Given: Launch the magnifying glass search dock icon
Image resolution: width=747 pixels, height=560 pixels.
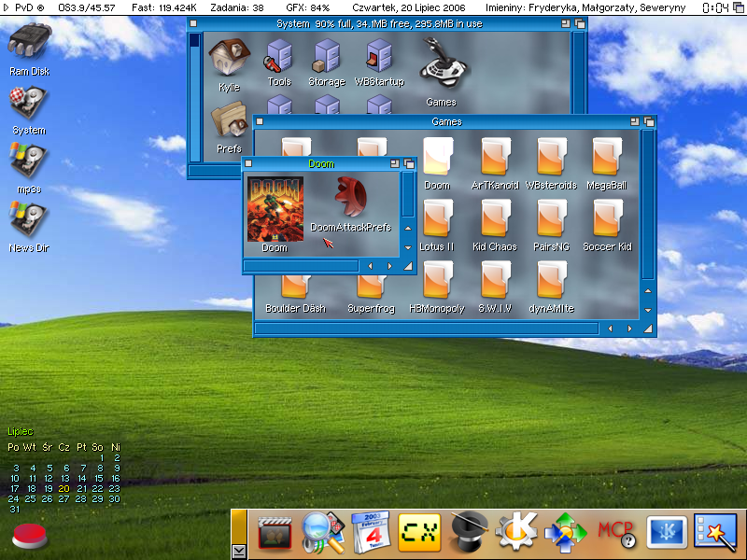Looking at the screenshot, I should click(323, 533).
